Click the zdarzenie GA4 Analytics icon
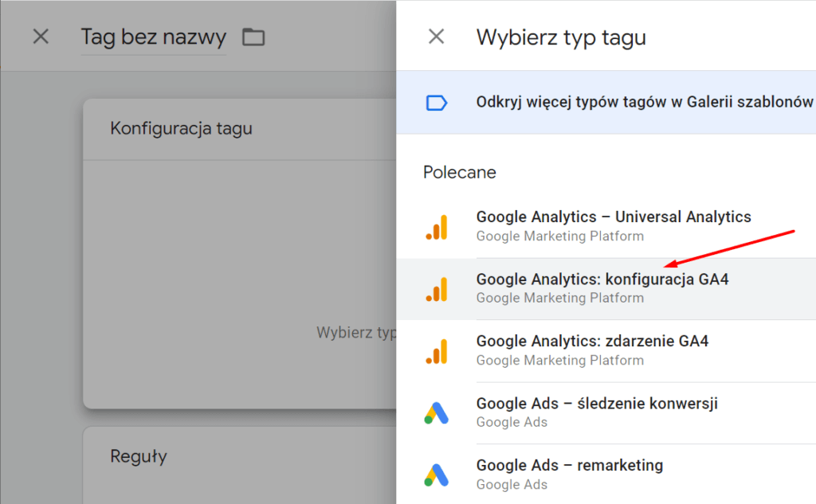816x504 pixels. pyautogui.click(x=437, y=352)
